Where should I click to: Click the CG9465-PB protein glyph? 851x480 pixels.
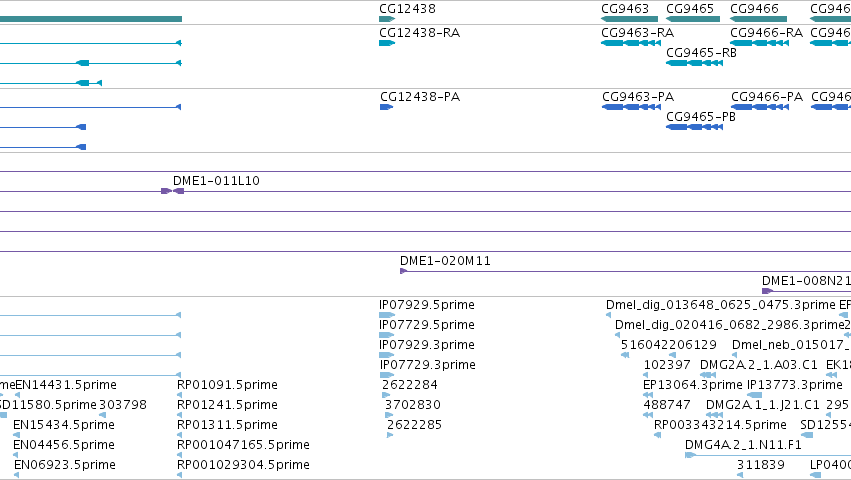tap(694, 127)
